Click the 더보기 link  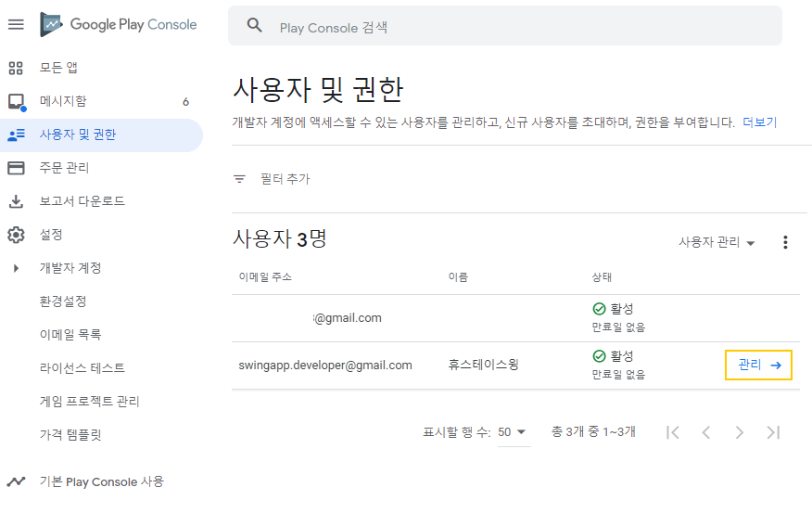(x=759, y=122)
